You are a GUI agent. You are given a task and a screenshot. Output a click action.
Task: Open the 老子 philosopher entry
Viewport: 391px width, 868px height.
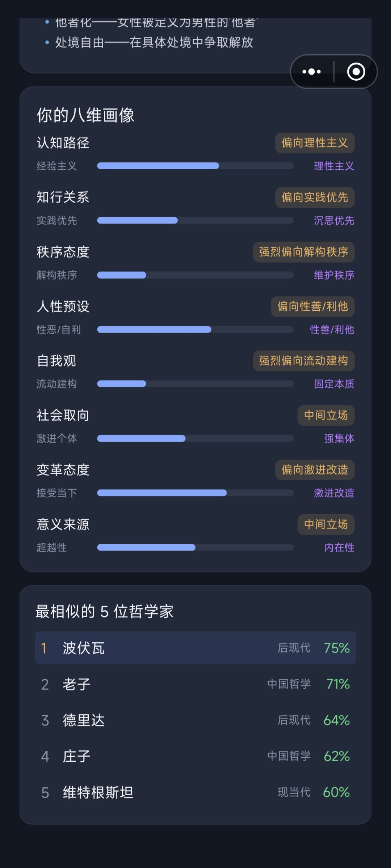coord(195,684)
